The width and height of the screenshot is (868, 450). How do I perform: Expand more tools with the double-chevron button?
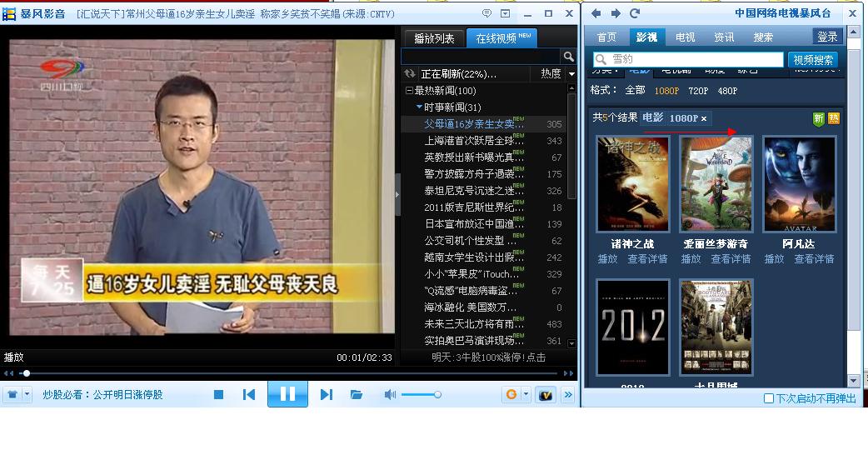click(x=568, y=395)
